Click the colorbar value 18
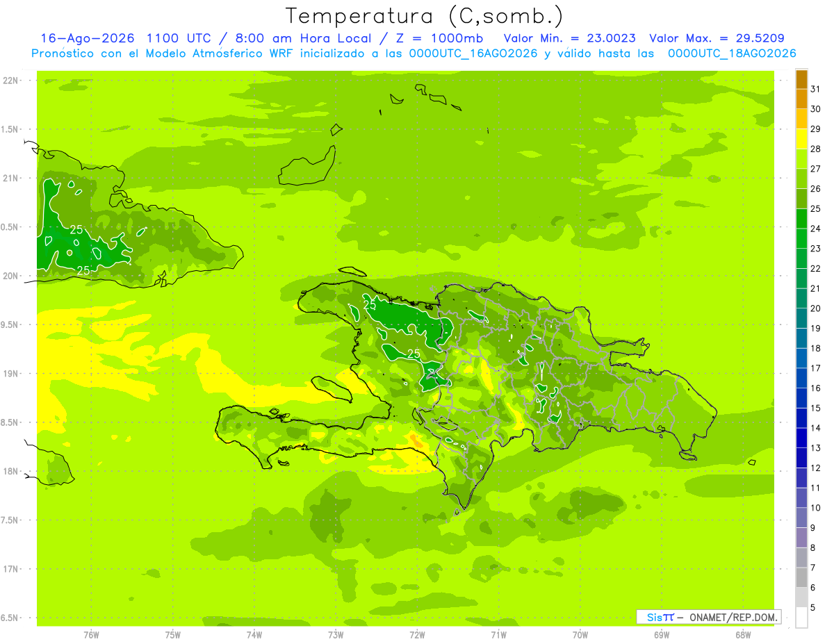Screen dimensions: 834x644 [815, 348]
